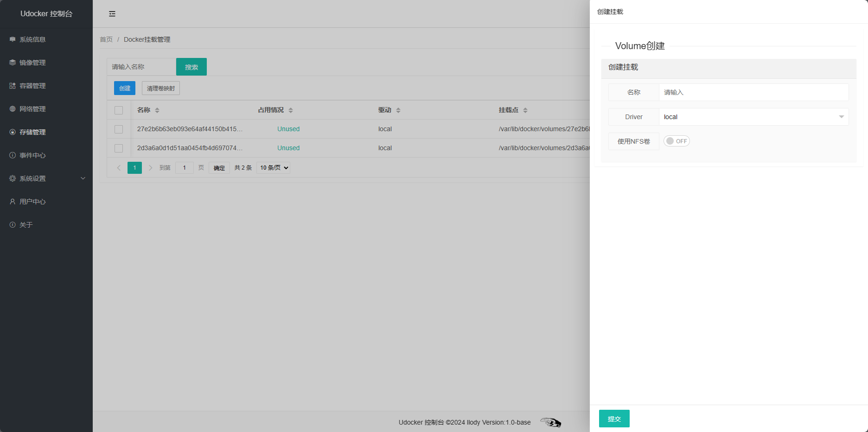This screenshot has width=868, height=432.
Task: Open 系统信息 in sidebar menu
Action: (32, 39)
